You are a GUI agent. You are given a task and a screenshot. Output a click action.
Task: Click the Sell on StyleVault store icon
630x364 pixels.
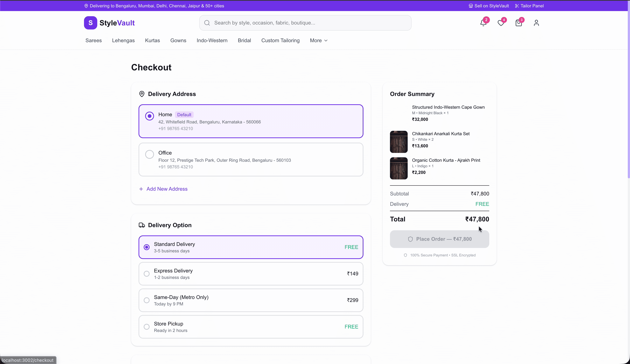(x=471, y=6)
